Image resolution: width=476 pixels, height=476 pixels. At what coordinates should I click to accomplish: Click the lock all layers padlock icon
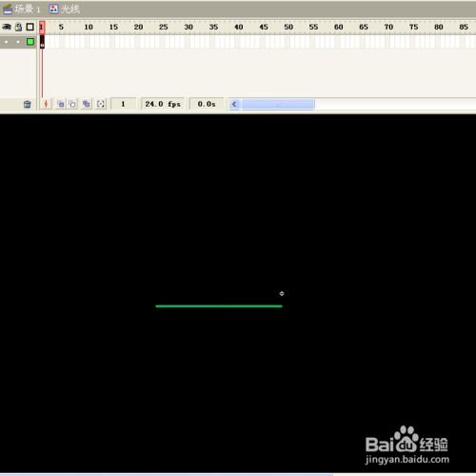19,27
